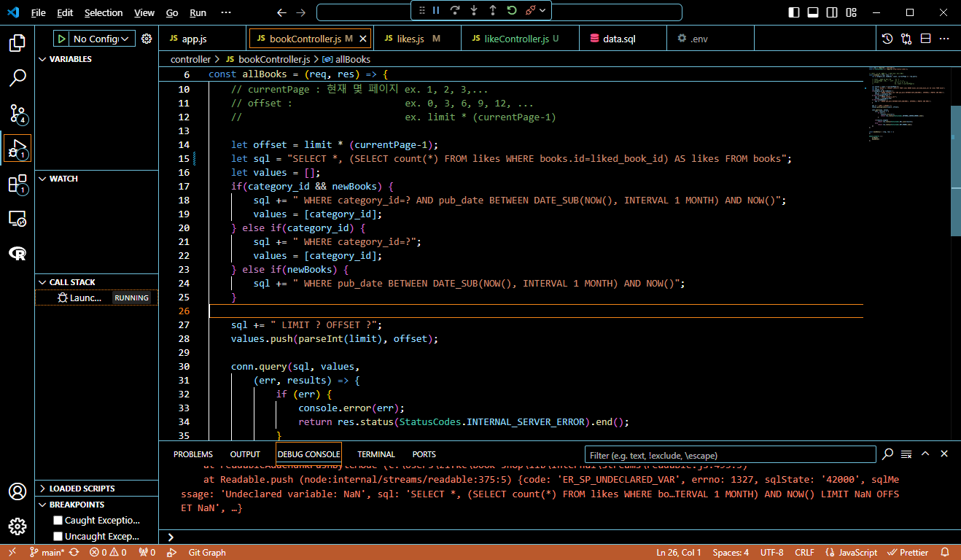961x560 pixels.
Task: Split the editor
Action: click(x=925, y=39)
